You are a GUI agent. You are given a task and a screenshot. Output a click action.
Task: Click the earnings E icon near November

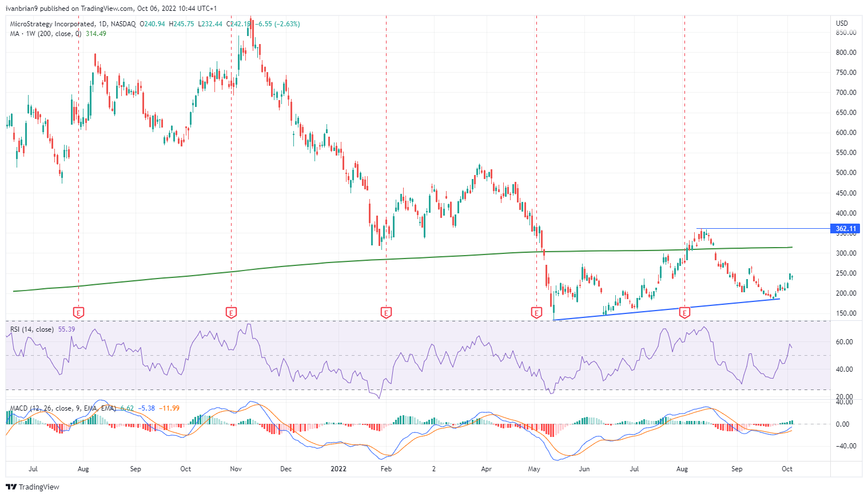(x=231, y=312)
